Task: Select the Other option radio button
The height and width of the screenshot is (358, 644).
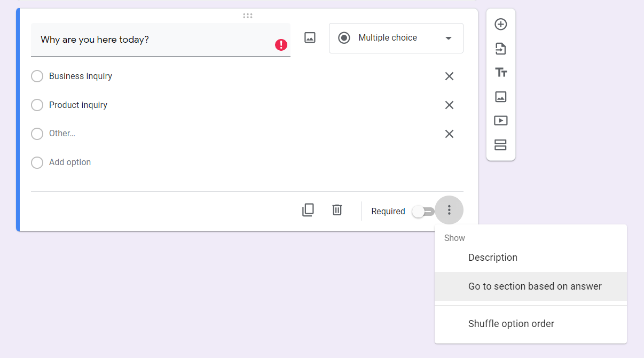Action: [x=37, y=134]
